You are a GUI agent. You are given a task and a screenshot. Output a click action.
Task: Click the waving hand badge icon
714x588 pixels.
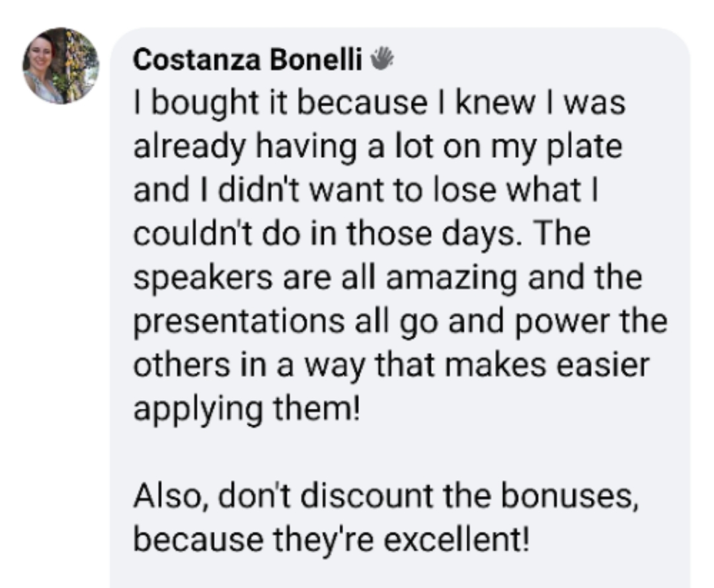pos(380,60)
